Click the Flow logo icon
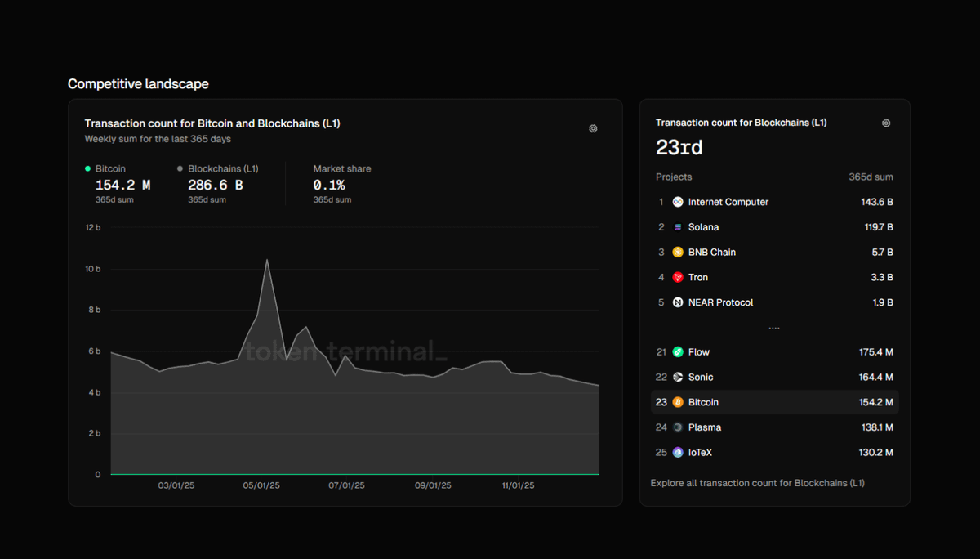The image size is (980, 559). coord(678,352)
